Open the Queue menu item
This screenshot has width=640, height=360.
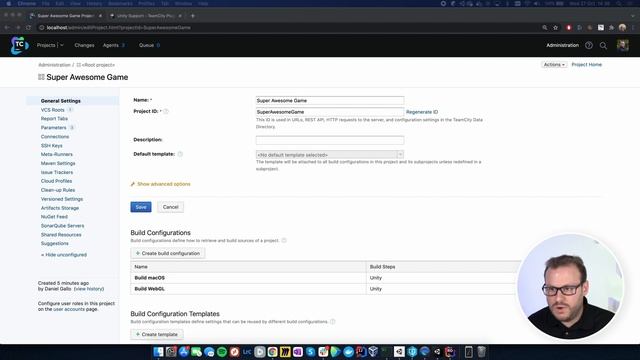pos(146,45)
